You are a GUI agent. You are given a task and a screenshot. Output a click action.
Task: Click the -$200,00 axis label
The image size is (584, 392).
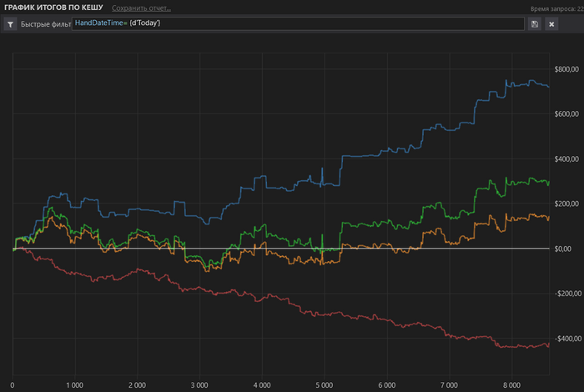click(x=568, y=294)
